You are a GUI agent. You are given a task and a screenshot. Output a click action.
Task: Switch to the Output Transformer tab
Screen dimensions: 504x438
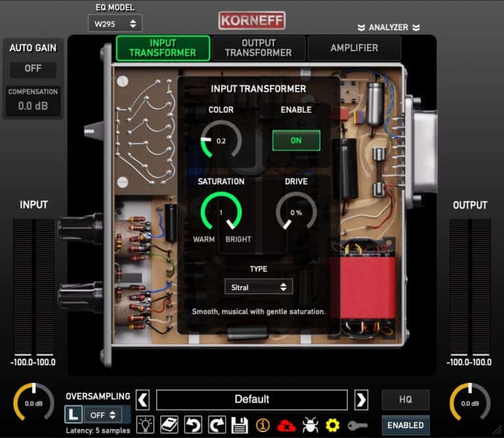click(259, 48)
